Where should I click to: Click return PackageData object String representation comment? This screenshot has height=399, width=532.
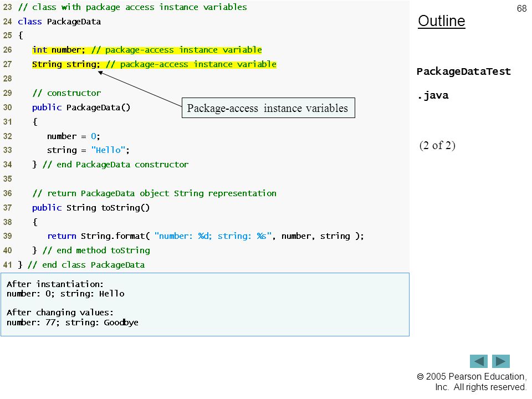155,193
